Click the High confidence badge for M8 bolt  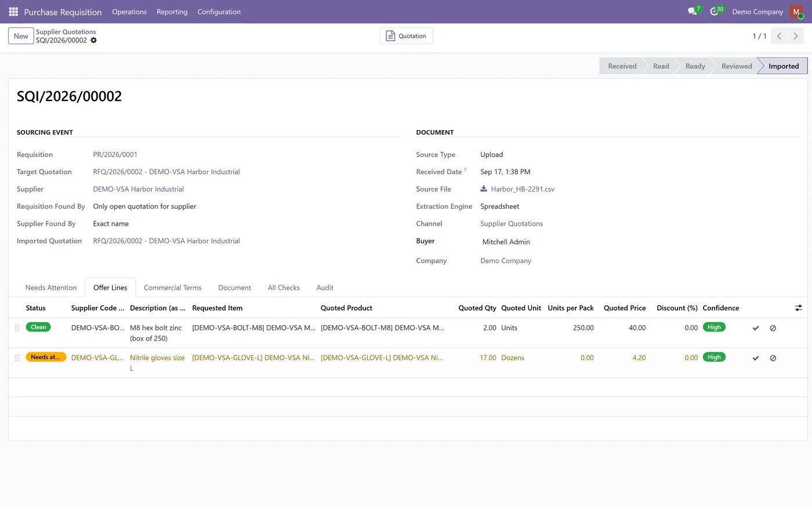(714, 327)
